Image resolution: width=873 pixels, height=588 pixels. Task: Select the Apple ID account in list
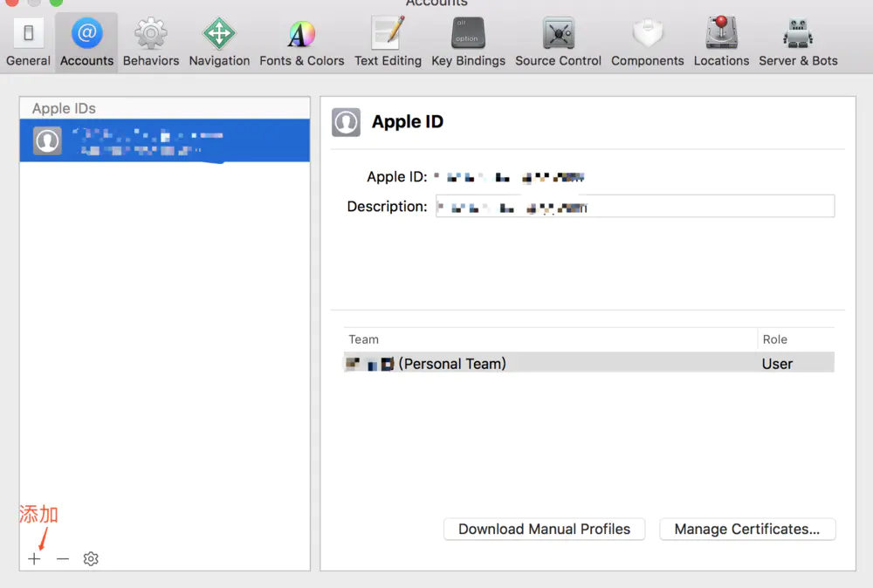point(165,140)
